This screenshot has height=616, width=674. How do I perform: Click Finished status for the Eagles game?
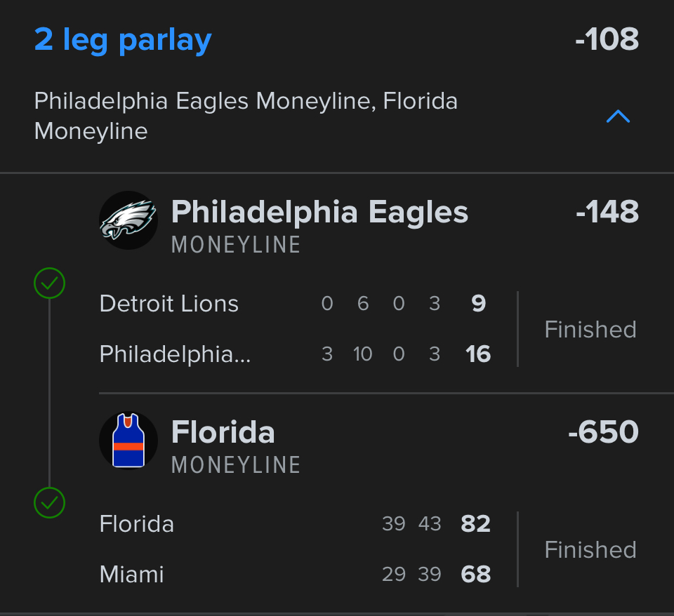[x=590, y=329]
